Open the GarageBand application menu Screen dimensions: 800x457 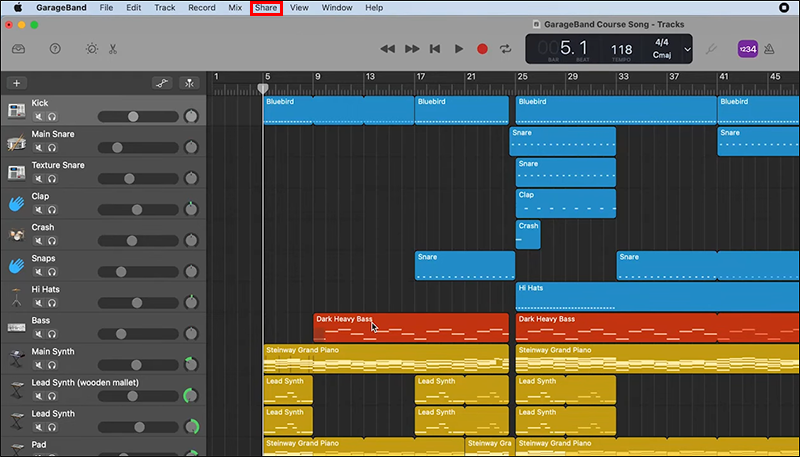pos(61,8)
